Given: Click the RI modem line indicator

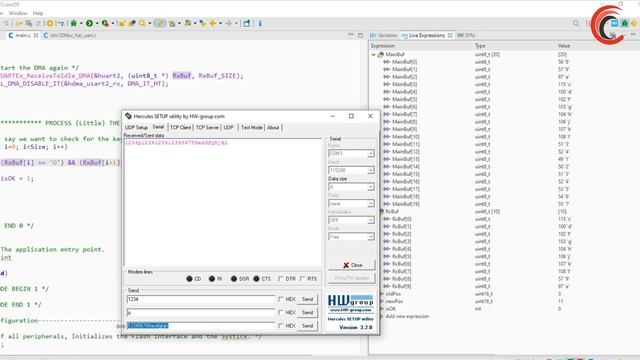Looking at the screenshot, I should [x=211, y=279].
